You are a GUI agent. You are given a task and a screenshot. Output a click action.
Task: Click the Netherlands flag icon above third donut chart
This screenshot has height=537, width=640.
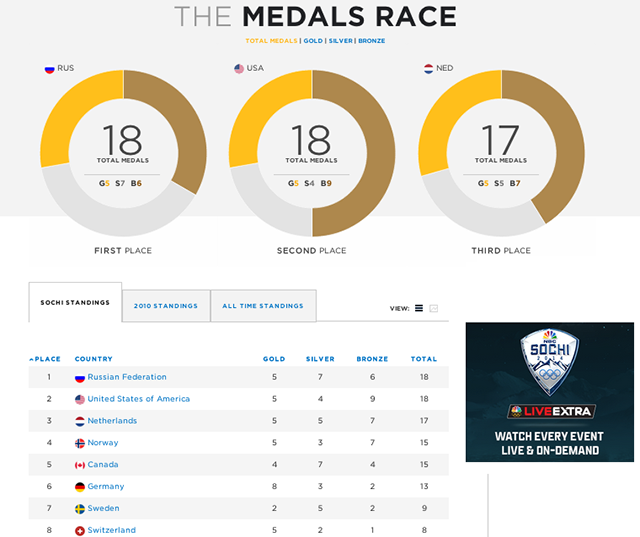[x=429, y=69]
